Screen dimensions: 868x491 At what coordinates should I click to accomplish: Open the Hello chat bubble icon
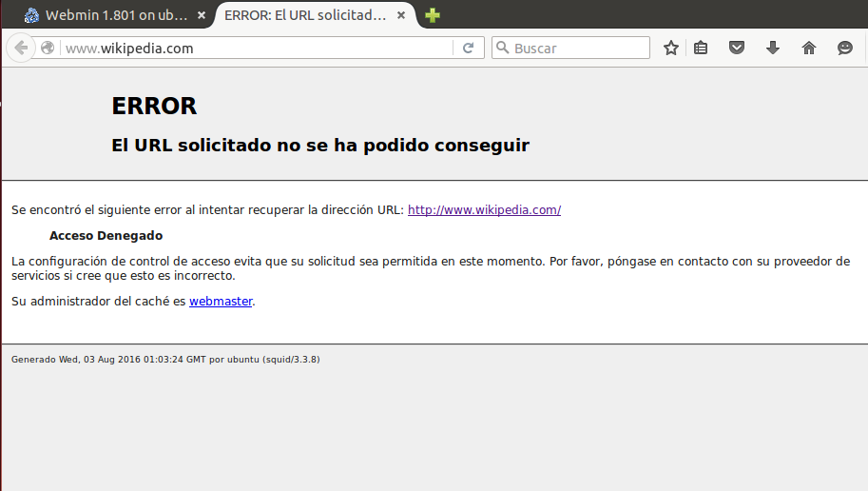pos(845,49)
